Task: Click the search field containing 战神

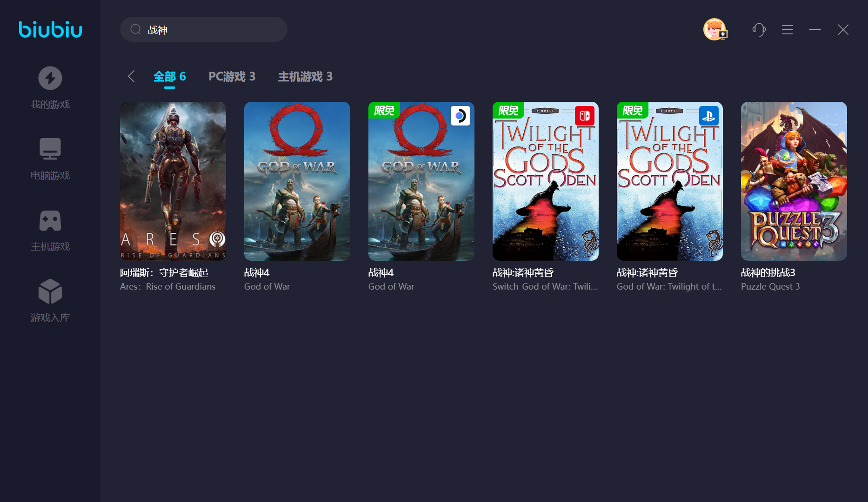Action: 209,30
